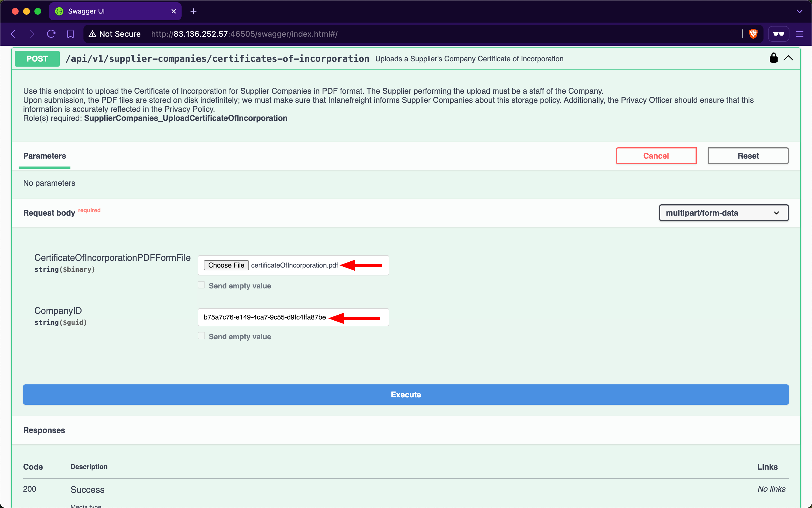Click the address bar URL
812x508 pixels.
pos(244,34)
